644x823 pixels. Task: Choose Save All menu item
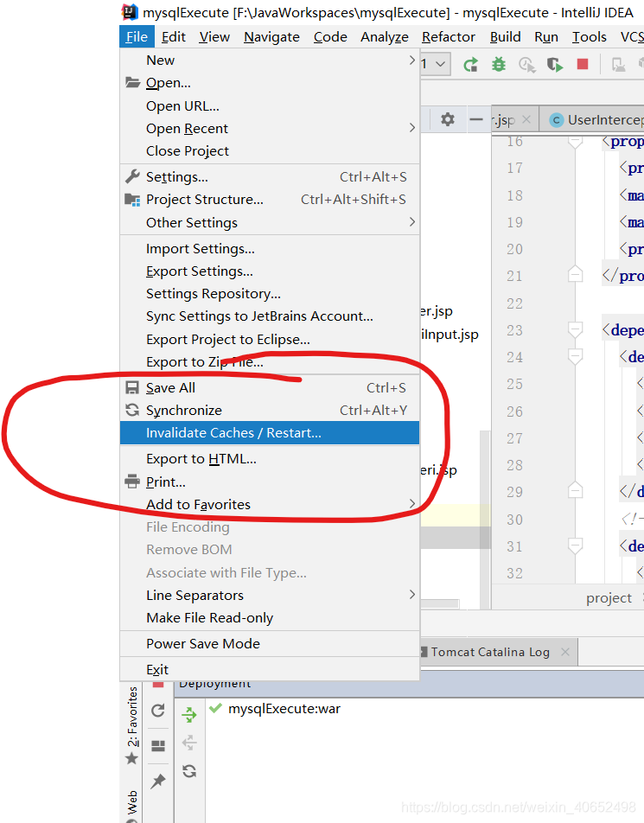click(270, 388)
